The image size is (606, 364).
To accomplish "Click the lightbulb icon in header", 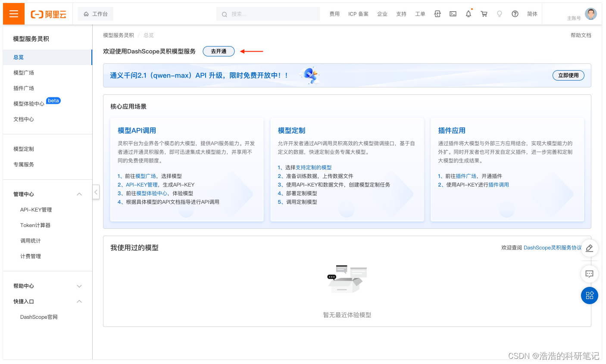I will 500,14.
